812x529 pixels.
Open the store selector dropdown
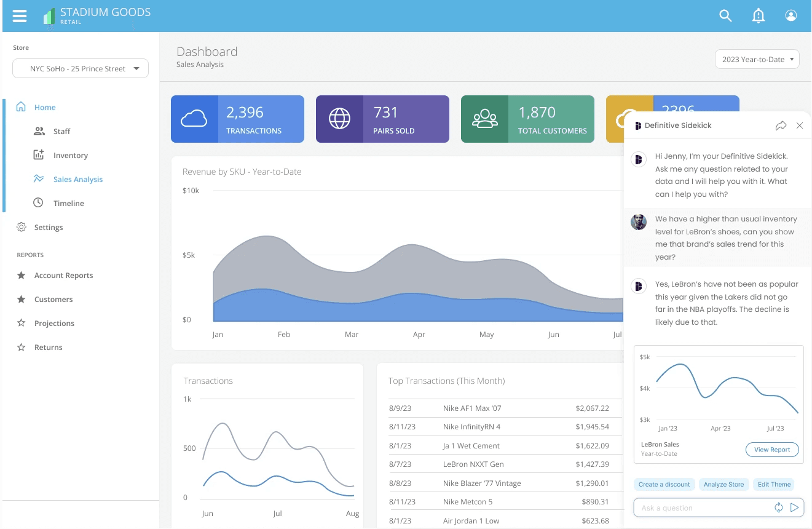pyautogui.click(x=81, y=68)
